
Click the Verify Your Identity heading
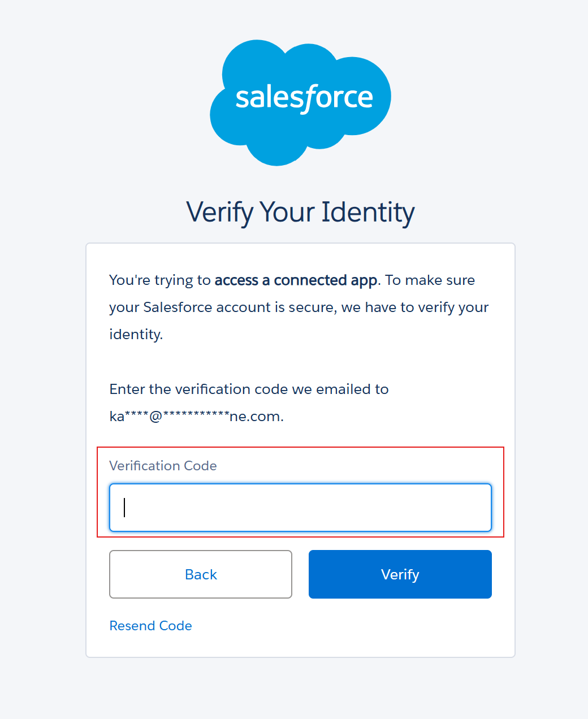click(300, 212)
